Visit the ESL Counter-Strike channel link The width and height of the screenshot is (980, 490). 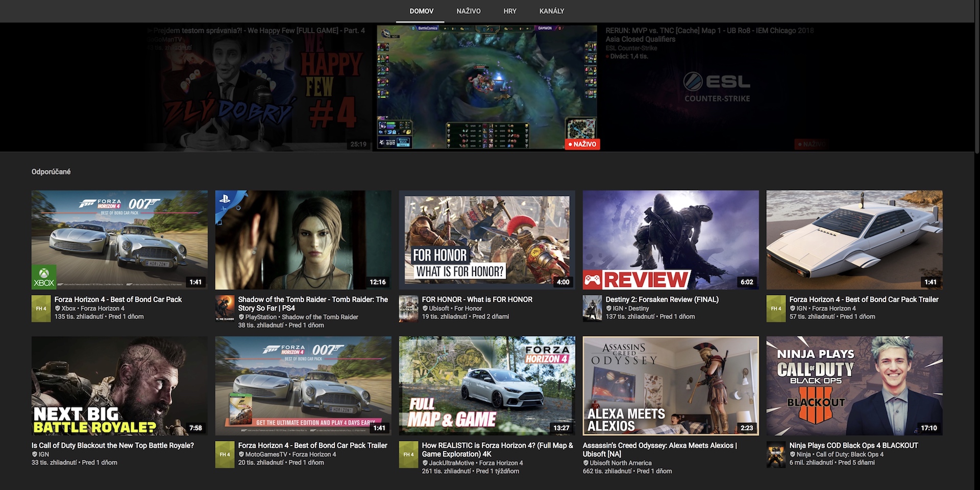point(631,48)
